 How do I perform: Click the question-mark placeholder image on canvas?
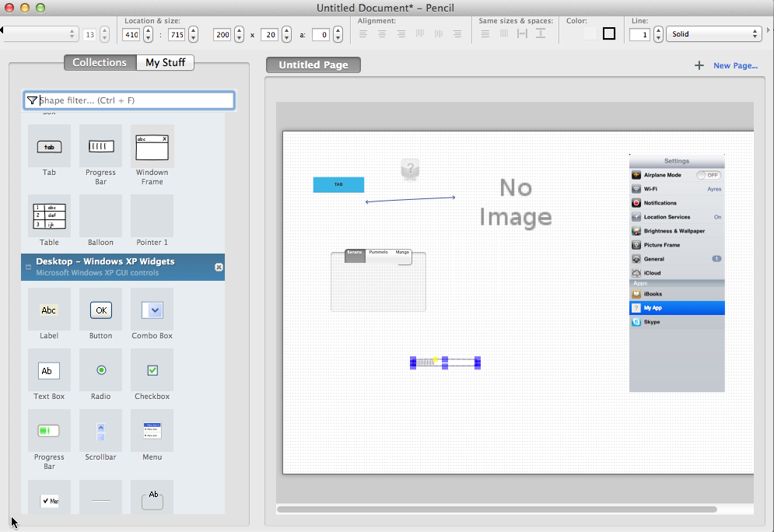pyautogui.click(x=410, y=169)
